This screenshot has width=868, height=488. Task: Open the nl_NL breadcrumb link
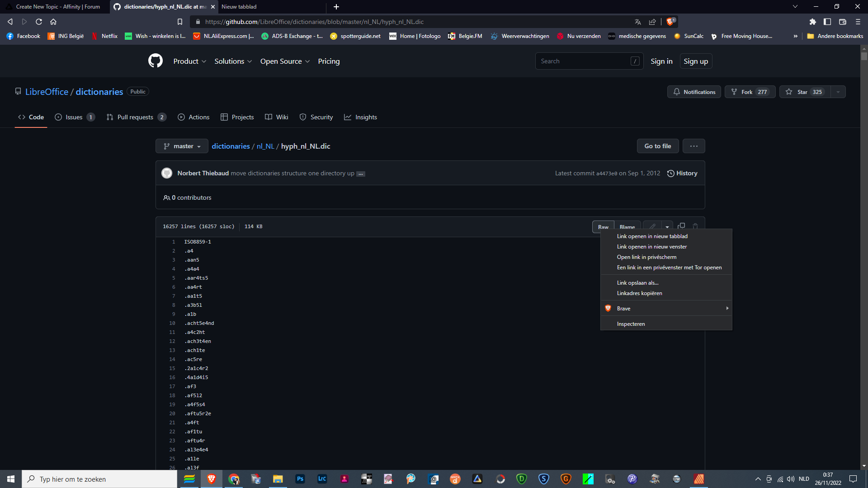[x=265, y=146]
